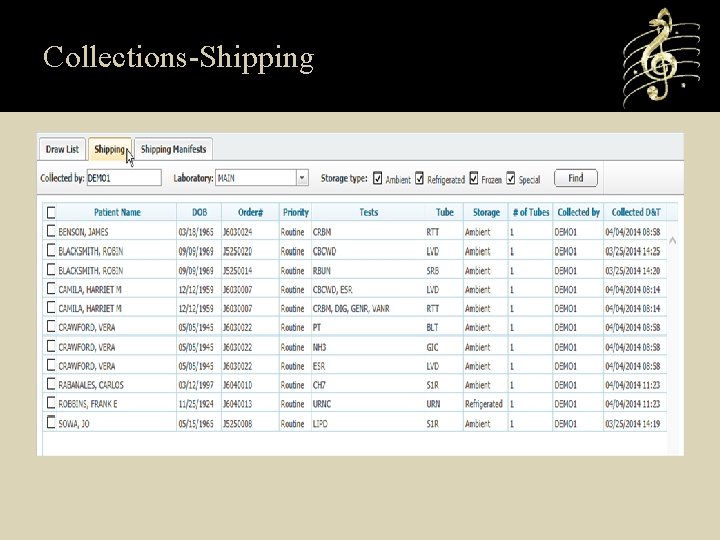Switch to Shipping Manifests tab

coord(173,149)
